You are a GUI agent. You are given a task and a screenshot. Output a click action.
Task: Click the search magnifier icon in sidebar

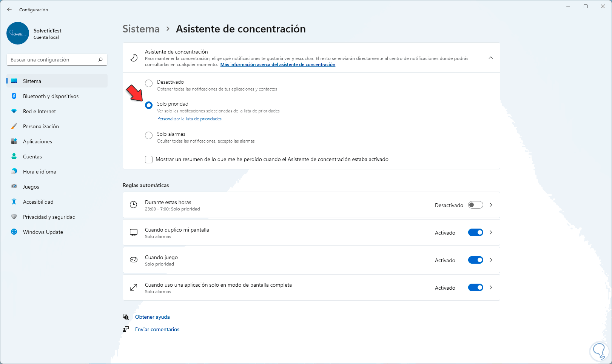click(100, 60)
